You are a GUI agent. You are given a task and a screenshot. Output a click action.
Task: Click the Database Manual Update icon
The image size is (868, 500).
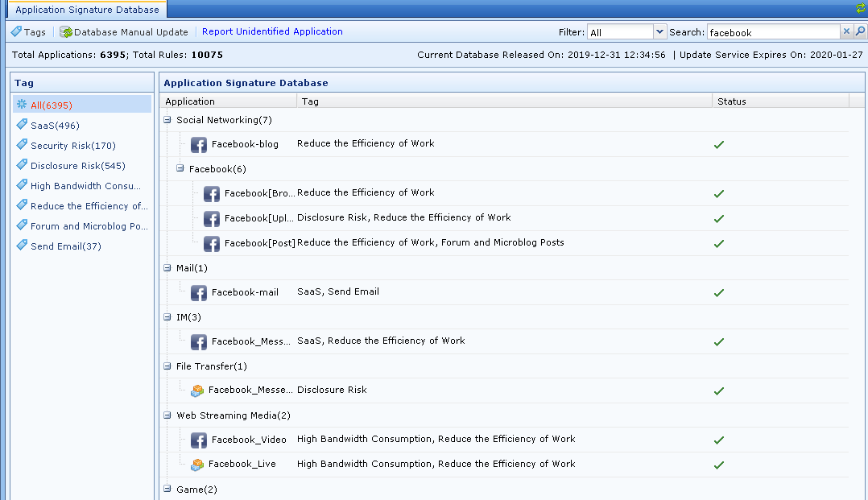66,32
